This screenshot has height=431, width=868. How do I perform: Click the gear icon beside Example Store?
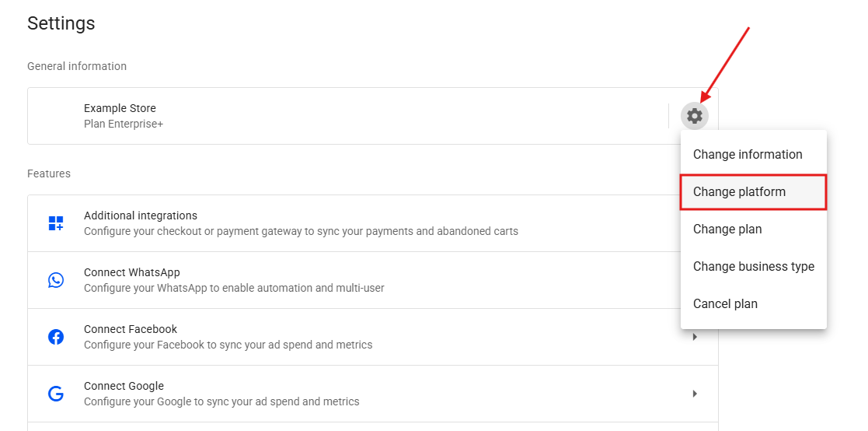[694, 116]
